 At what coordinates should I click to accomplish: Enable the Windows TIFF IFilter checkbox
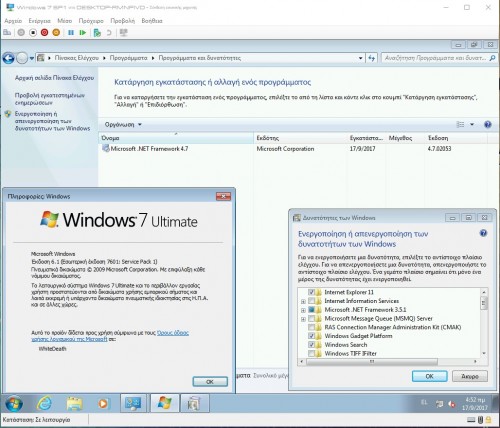click(311, 353)
